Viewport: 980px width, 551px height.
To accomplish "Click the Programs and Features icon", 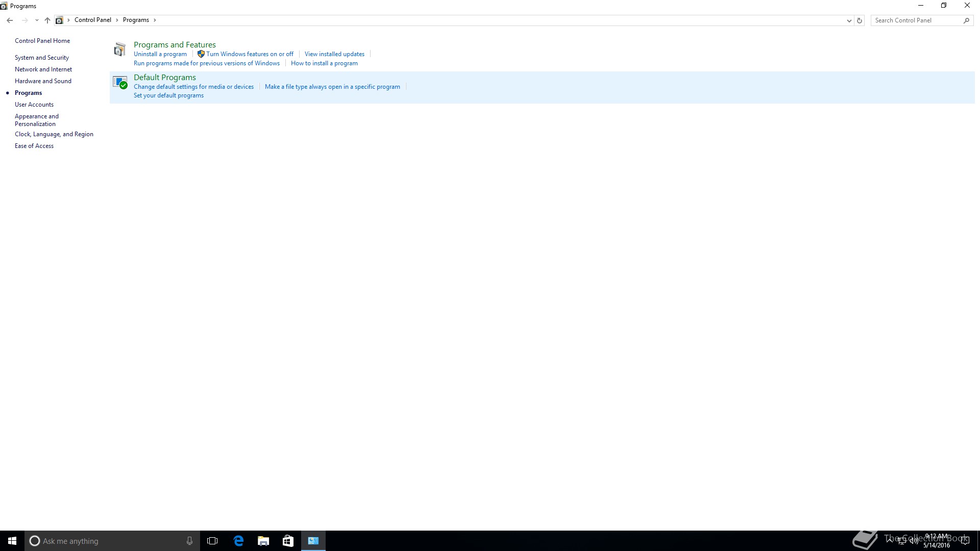I will tap(120, 49).
